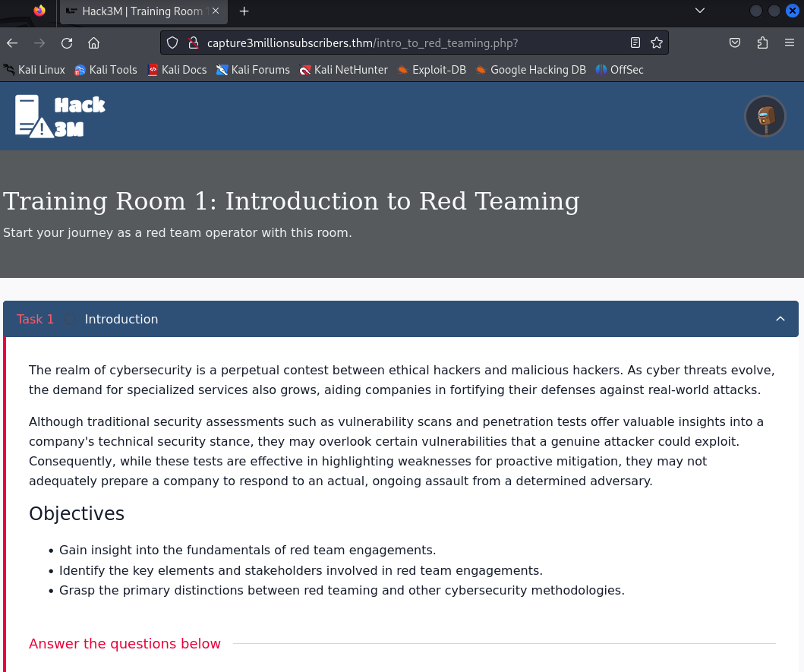Go back to the previous page
Image resolution: width=804 pixels, height=672 pixels.
(12, 43)
